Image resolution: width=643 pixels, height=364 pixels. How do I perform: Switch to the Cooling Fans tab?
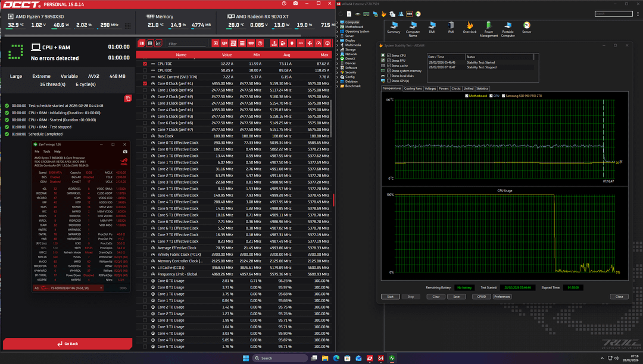click(413, 89)
